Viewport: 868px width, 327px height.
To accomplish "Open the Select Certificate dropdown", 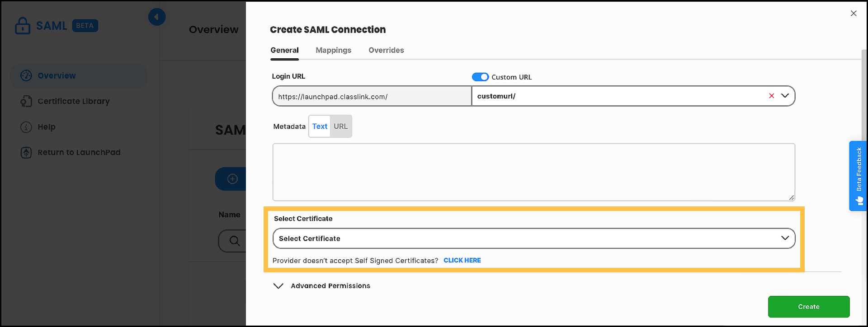I will pos(533,238).
